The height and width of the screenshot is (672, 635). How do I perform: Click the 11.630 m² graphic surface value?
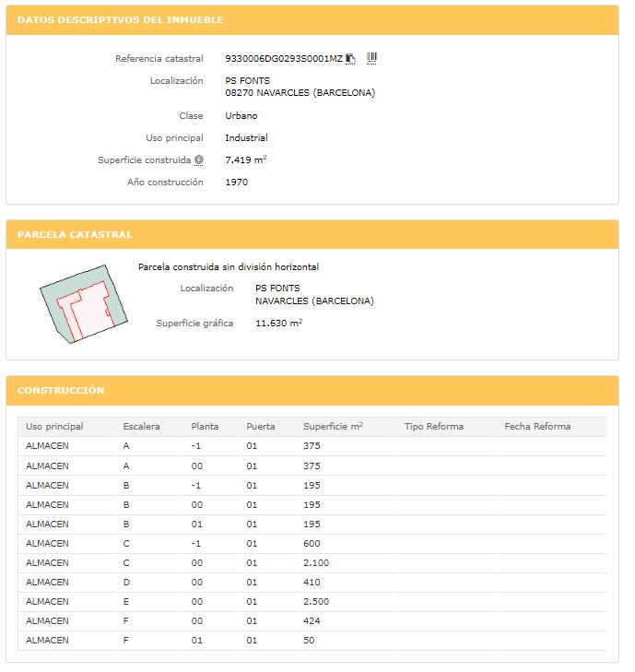(x=278, y=324)
